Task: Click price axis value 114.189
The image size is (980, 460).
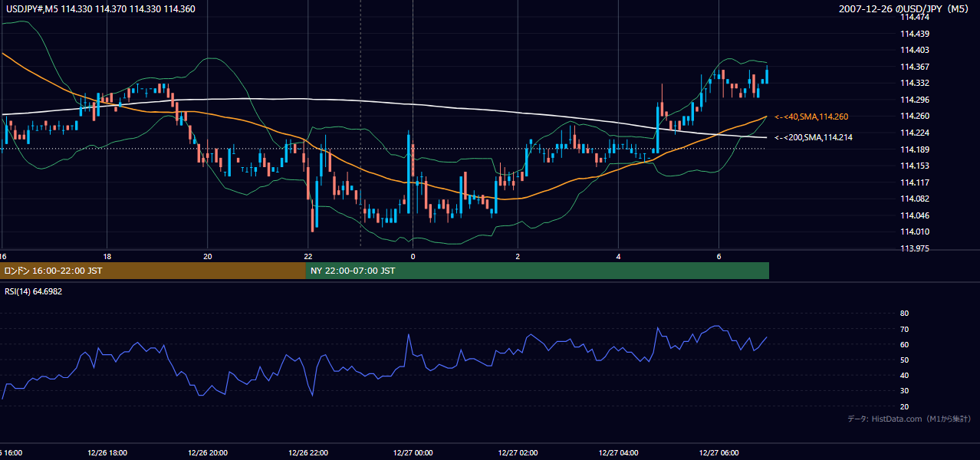Action: (914, 149)
